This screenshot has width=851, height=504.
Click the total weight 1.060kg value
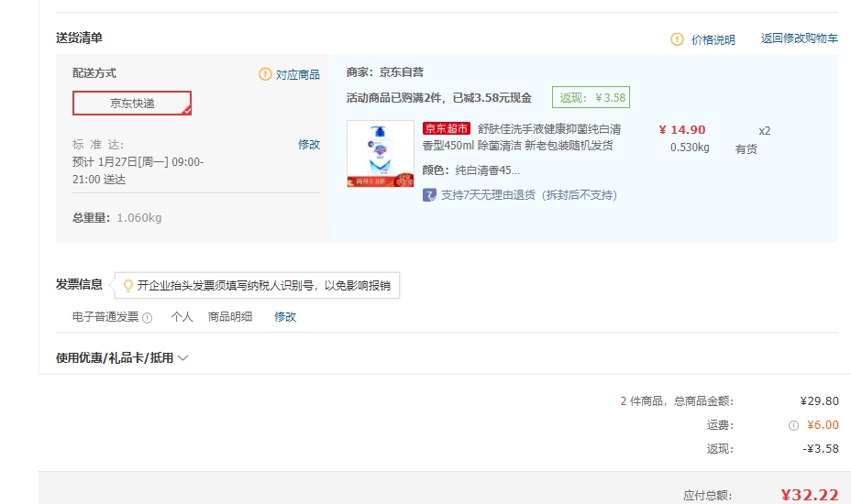(x=139, y=217)
